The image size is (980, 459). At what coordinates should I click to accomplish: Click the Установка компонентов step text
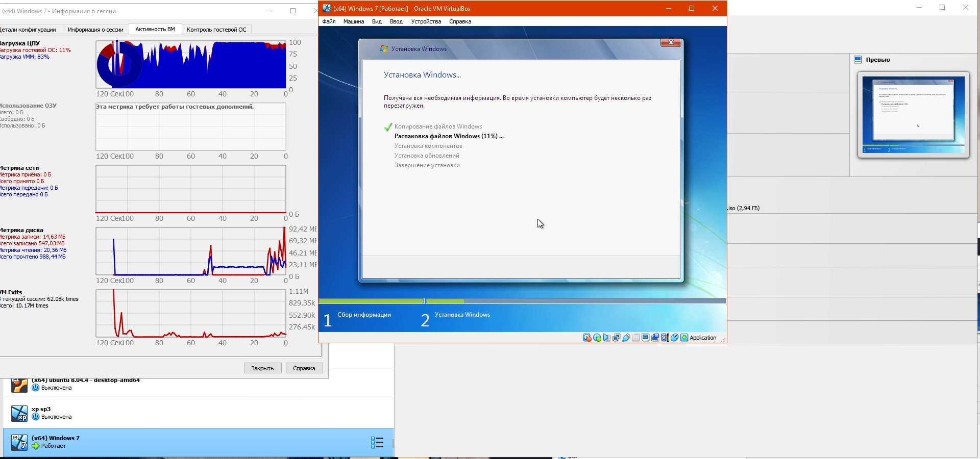click(x=428, y=146)
